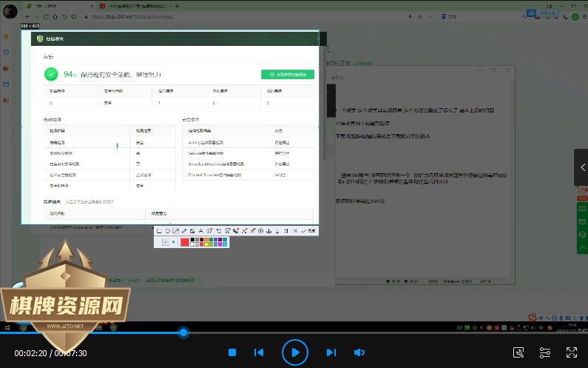Expand the side panel chevron on right edge

tap(581, 167)
